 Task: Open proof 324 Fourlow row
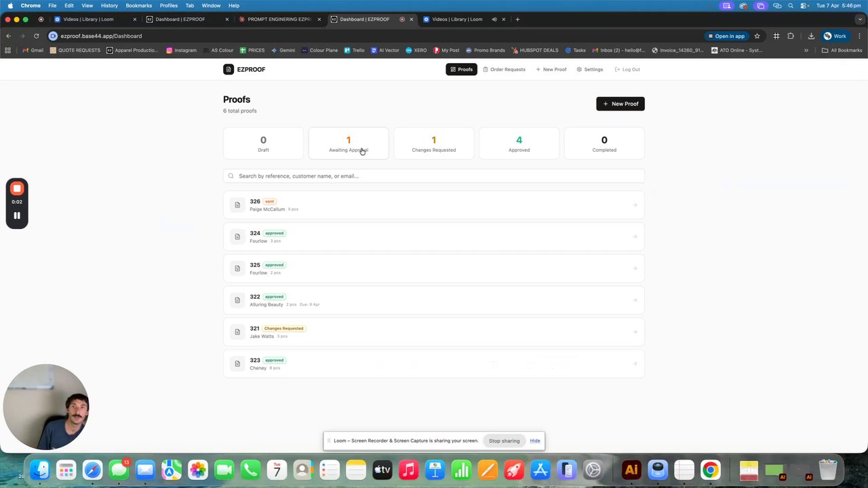(434, 237)
